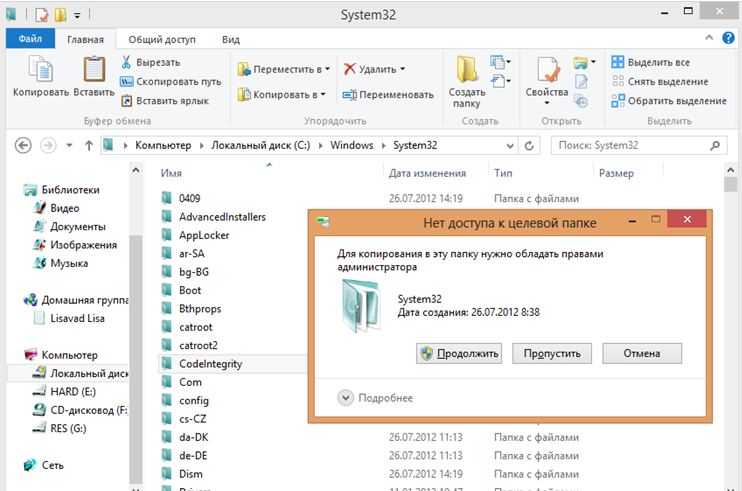Select Библиотеки in the navigation pane
Viewport: 742px width, 491px height.
[62, 190]
